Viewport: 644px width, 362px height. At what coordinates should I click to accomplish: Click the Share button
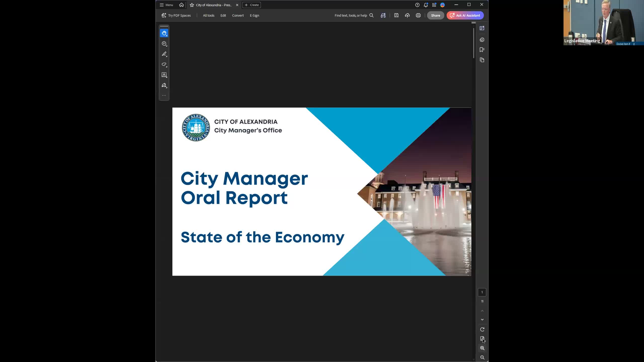point(435,16)
